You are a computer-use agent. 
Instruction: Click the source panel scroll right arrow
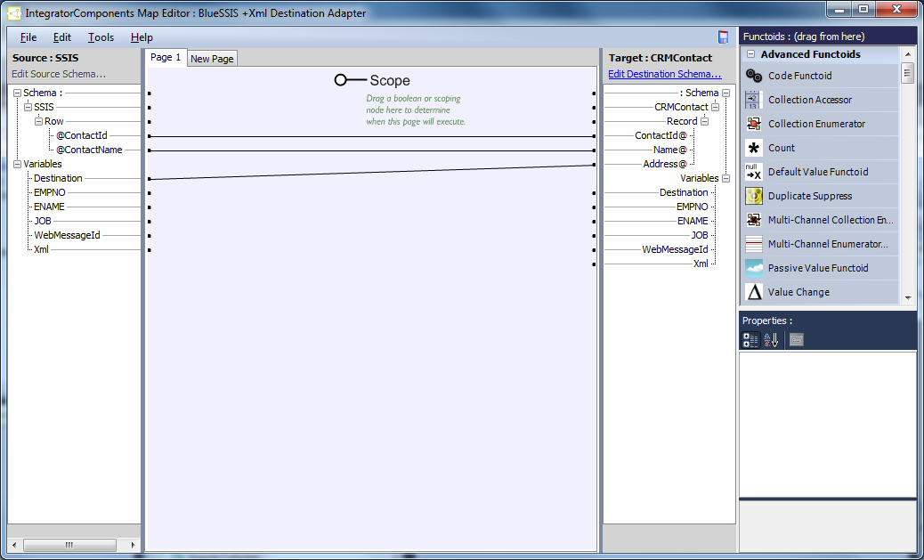pos(134,545)
